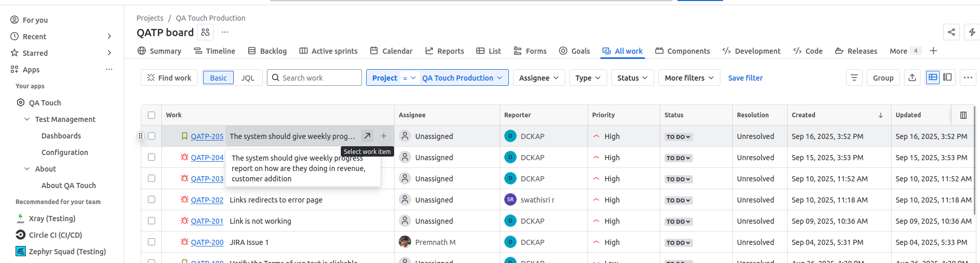The image size is (980, 263).
Task: Go to the Backlog tab
Action: click(x=267, y=51)
